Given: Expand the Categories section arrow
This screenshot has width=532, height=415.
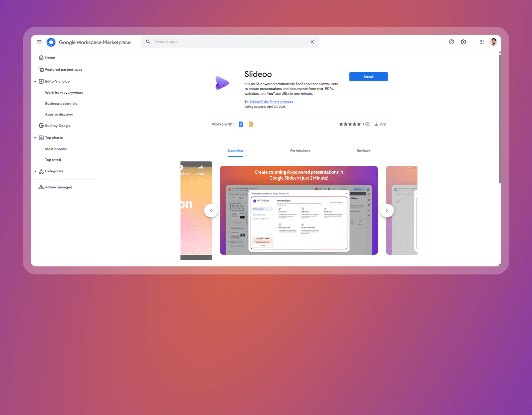Looking at the screenshot, I should (x=35, y=171).
